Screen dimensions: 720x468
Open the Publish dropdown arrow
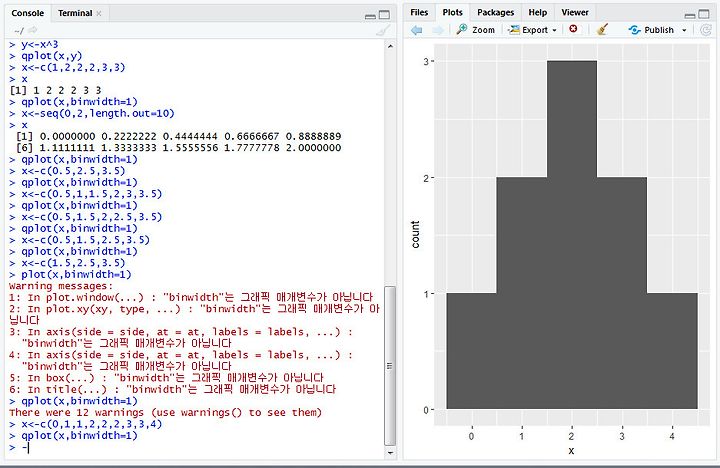tap(684, 30)
